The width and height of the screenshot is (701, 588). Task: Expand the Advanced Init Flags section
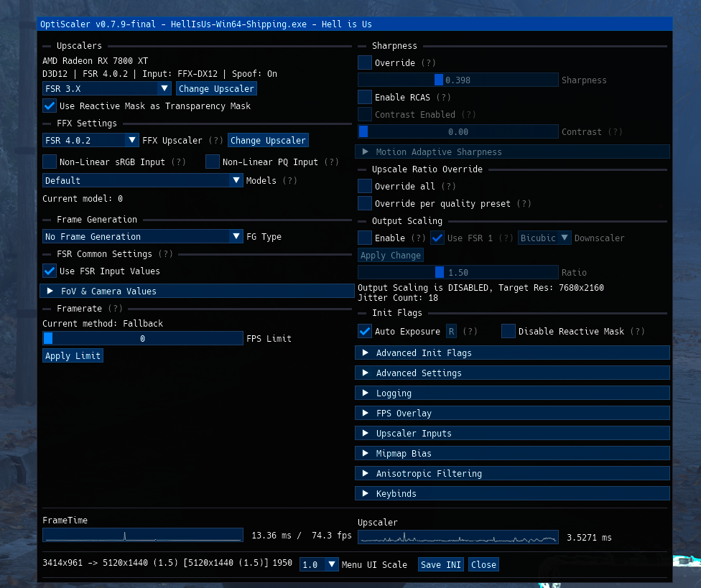(512, 353)
